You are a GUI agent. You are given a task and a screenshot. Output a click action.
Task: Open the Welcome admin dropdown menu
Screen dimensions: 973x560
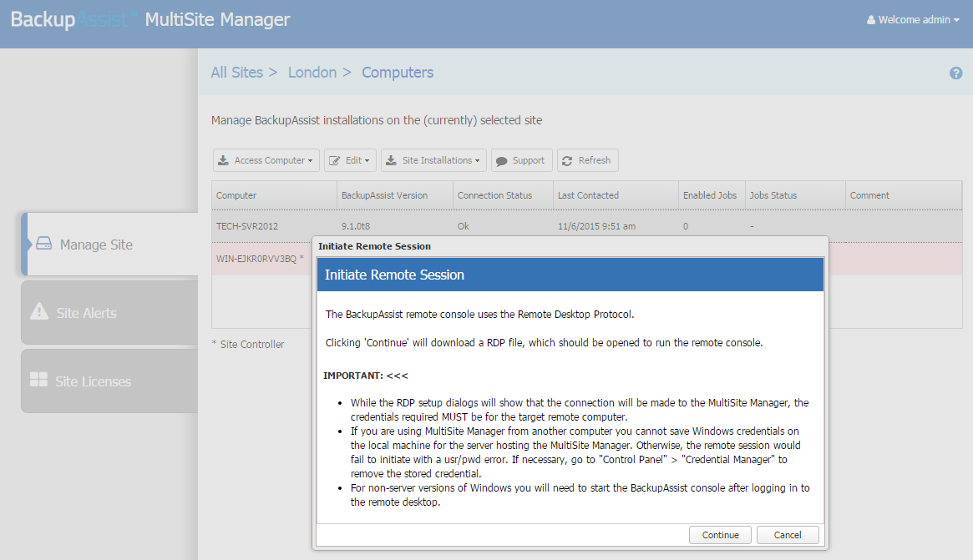pyautogui.click(x=913, y=20)
